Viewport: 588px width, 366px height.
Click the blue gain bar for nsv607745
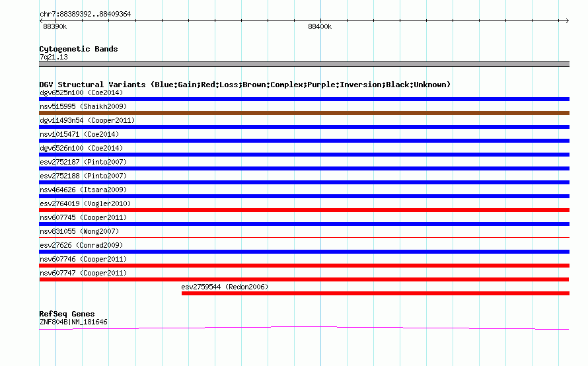304,224
